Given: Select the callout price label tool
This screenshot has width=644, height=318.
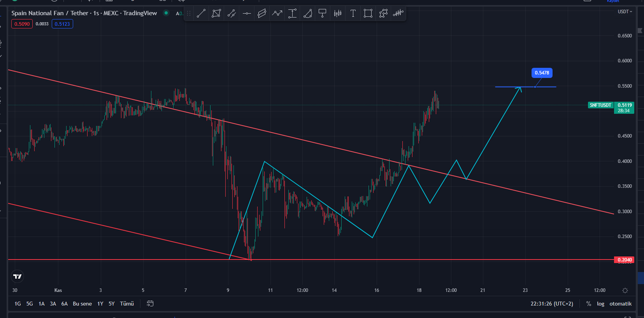Looking at the screenshot, I should coord(323,13).
